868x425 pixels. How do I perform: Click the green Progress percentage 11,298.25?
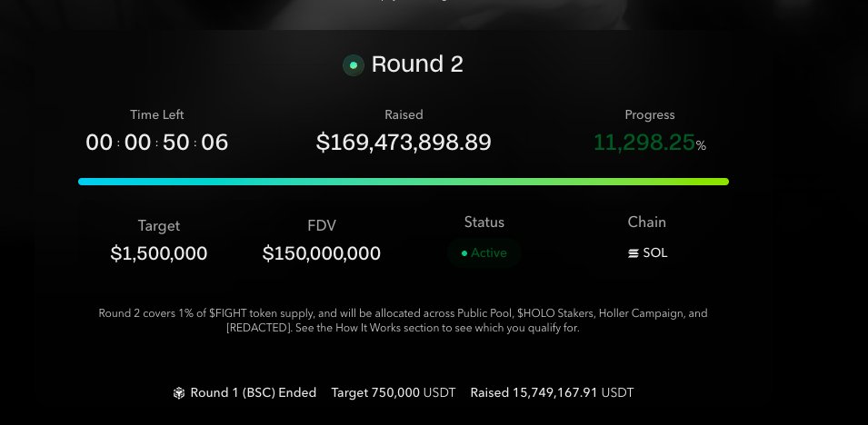click(644, 143)
